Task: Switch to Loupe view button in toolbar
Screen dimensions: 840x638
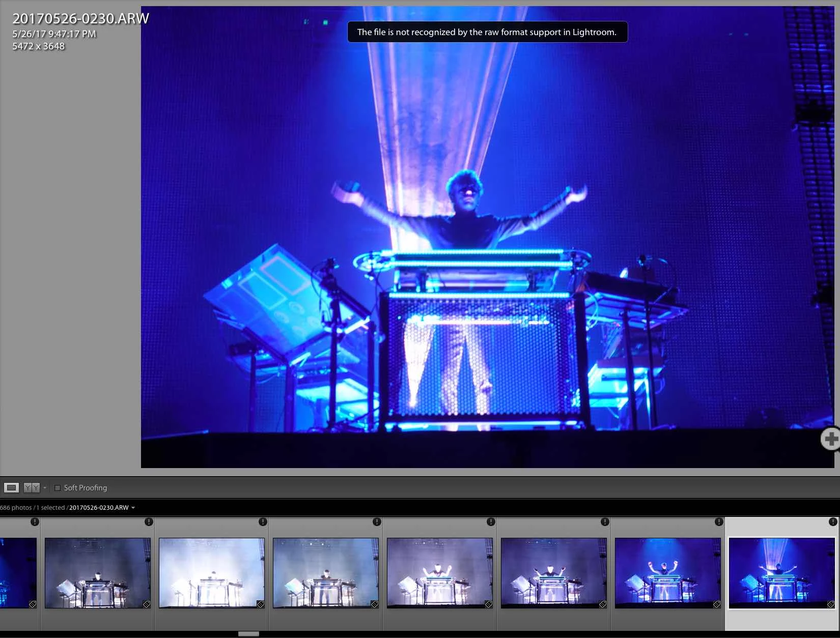Action: point(11,487)
